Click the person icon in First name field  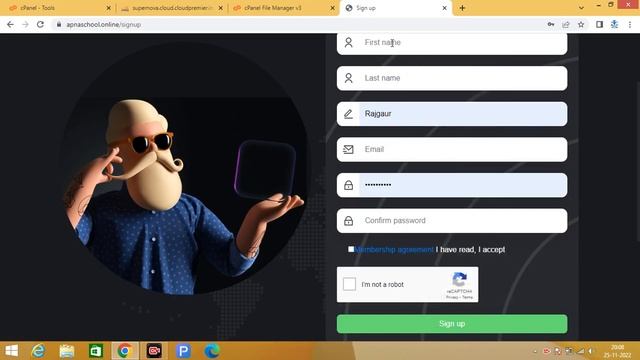(348, 42)
